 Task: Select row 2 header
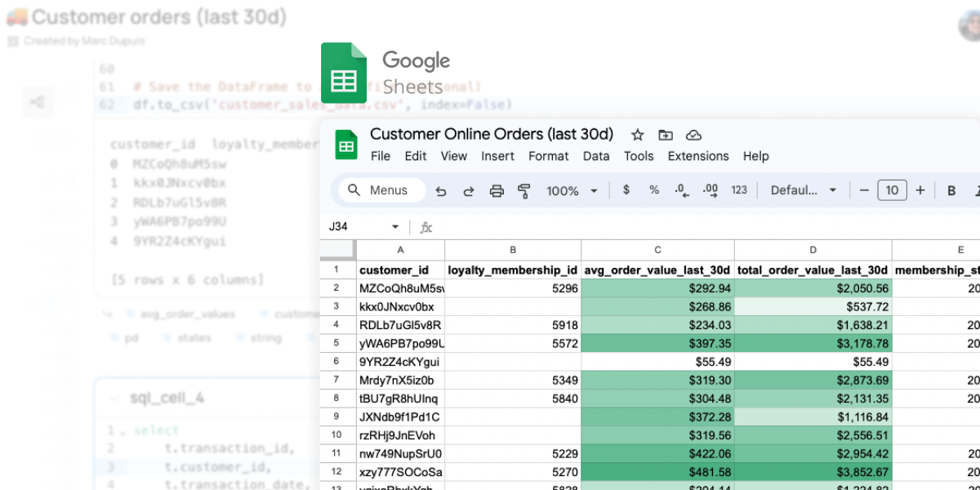(339, 288)
